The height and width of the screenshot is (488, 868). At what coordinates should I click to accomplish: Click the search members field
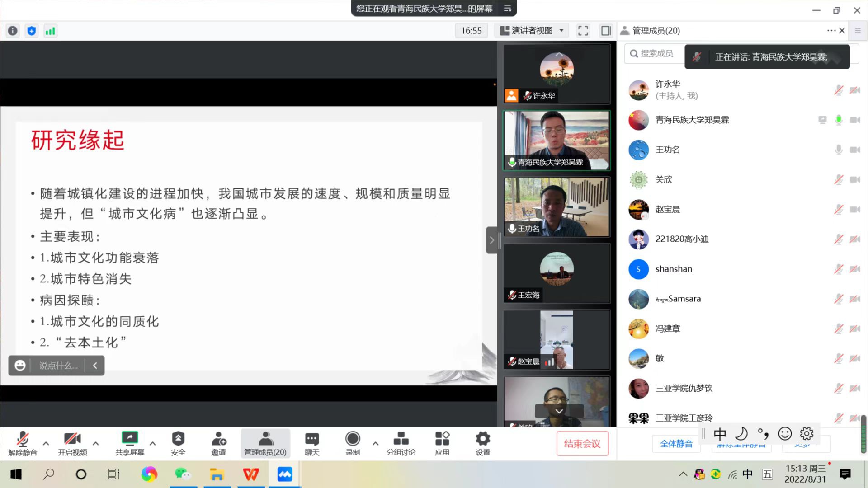(x=656, y=53)
